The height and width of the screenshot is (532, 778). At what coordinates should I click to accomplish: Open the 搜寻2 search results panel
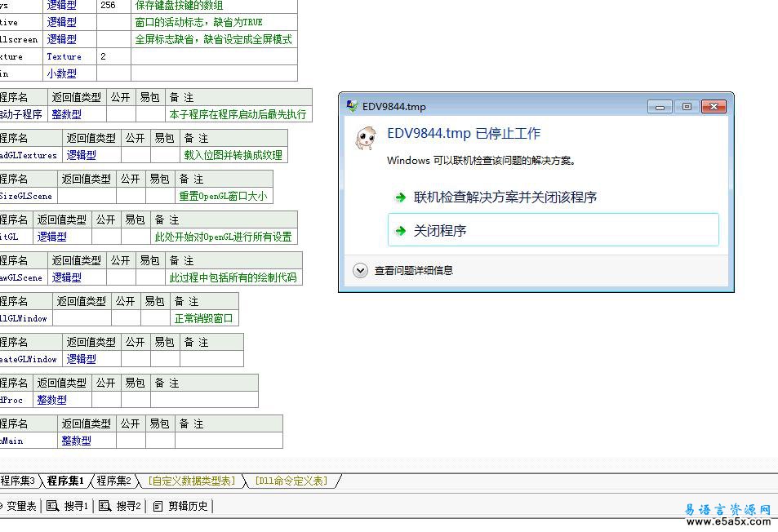[121, 507]
